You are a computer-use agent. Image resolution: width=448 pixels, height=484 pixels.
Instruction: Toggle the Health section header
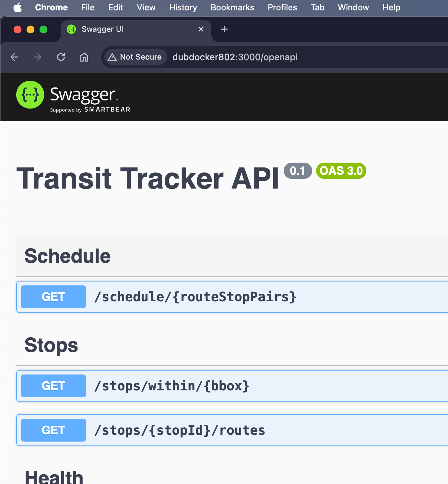(x=54, y=478)
